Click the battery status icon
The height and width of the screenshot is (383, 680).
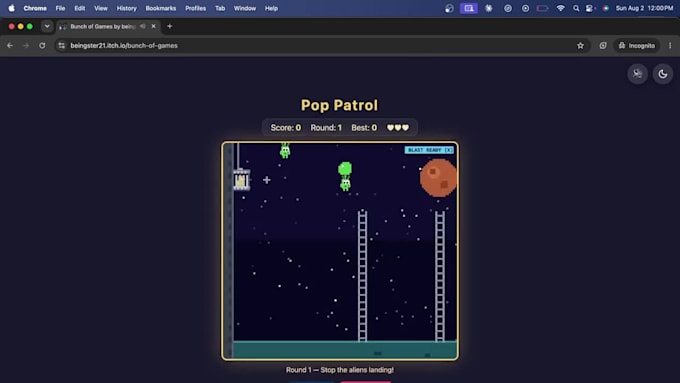coord(542,8)
